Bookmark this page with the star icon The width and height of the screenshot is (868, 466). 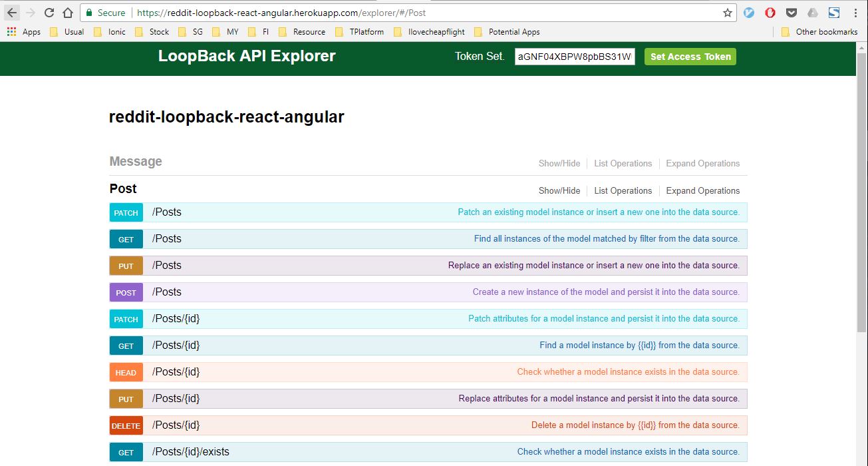pyautogui.click(x=728, y=13)
